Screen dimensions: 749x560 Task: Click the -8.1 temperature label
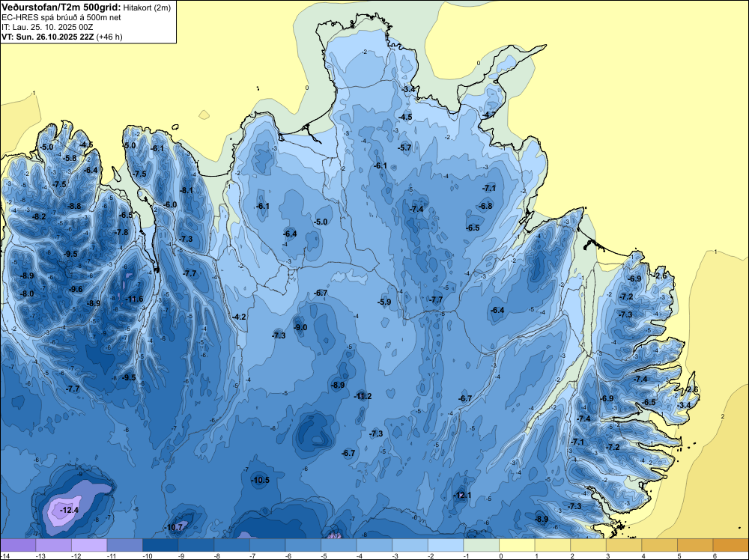(187, 190)
